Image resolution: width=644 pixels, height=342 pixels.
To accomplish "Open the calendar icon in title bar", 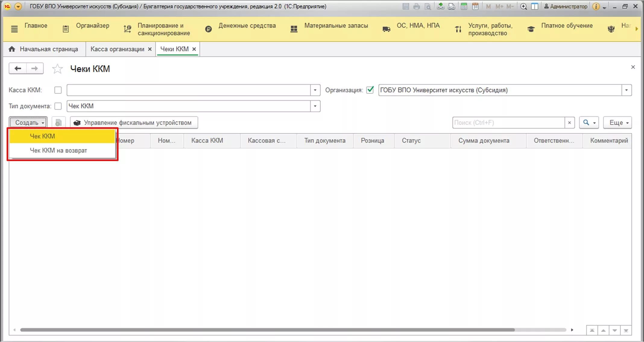I will (x=475, y=6).
